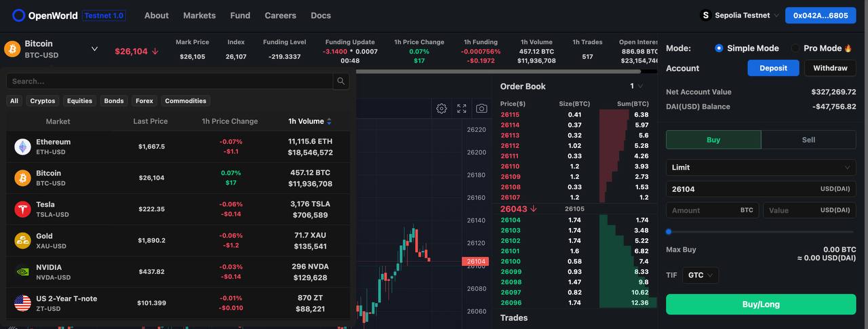Screen dimensions: 868x329
Task: Filter markets by Bonds
Action: tap(114, 101)
